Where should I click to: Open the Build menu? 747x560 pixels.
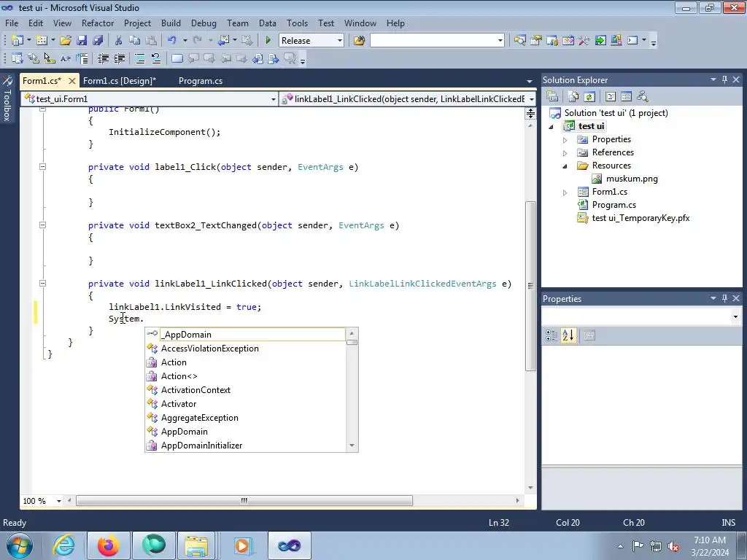(171, 23)
